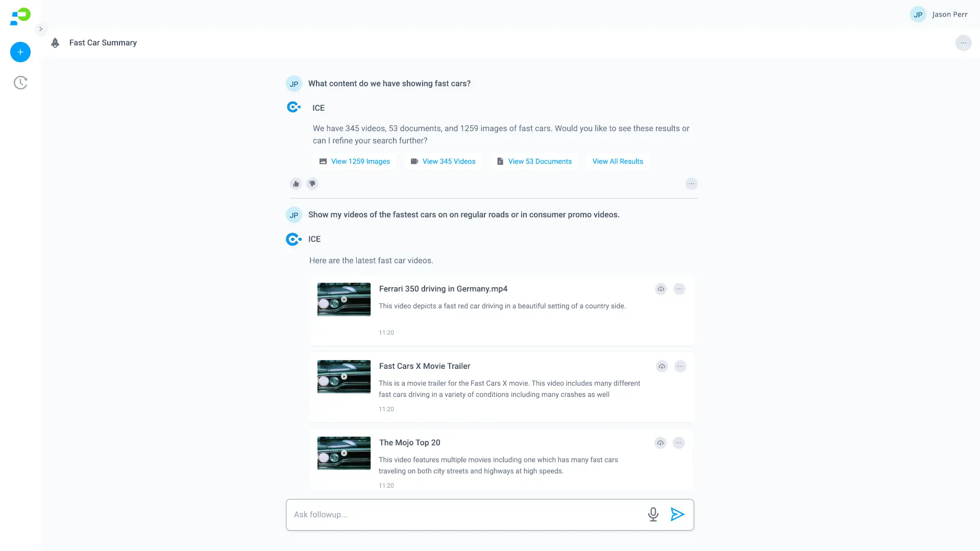Viewport: 980px width, 551px height.
Task: Open Fast Cars X Movie Trailer title
Action: 425,366
